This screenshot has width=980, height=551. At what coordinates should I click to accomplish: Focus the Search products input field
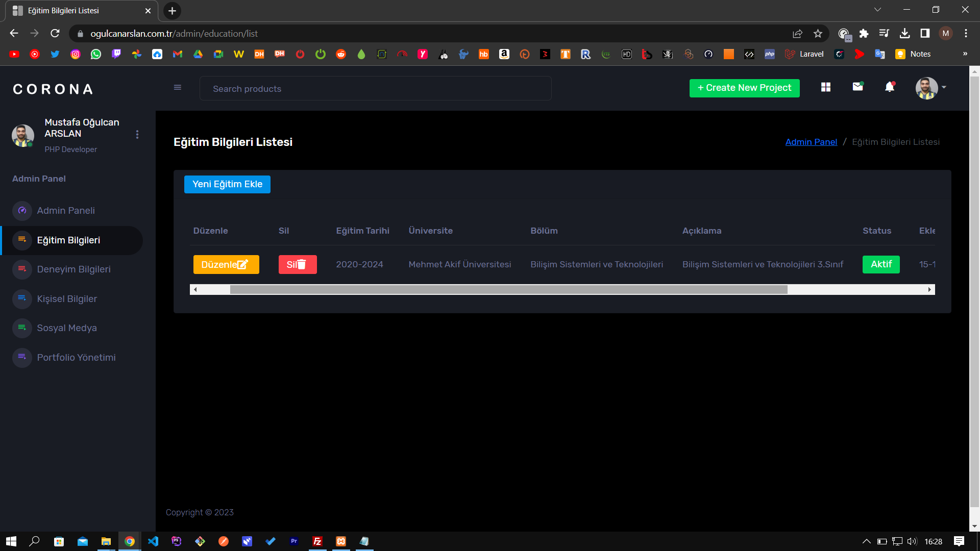tap(375, 89)
